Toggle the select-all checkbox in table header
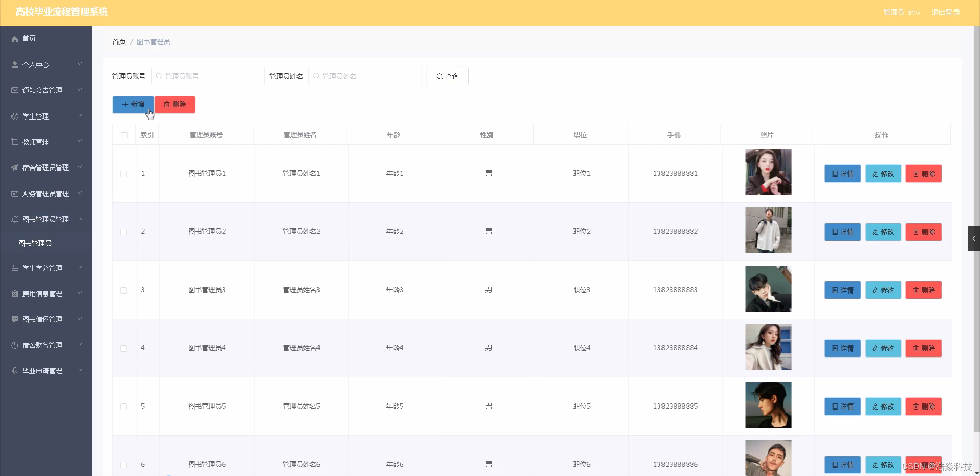The image size is (980, 476). pyautogui.click(x=124, y=135)
